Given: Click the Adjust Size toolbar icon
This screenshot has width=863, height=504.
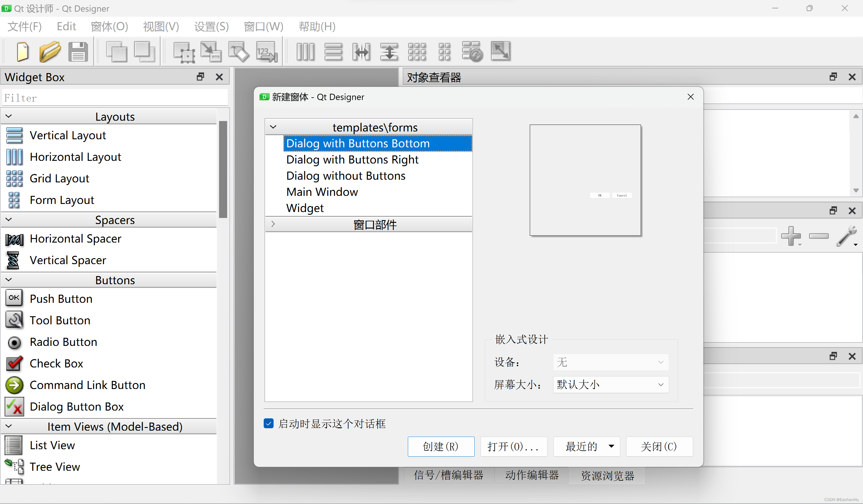Looking at the screenshot, I should coord(500,51).
